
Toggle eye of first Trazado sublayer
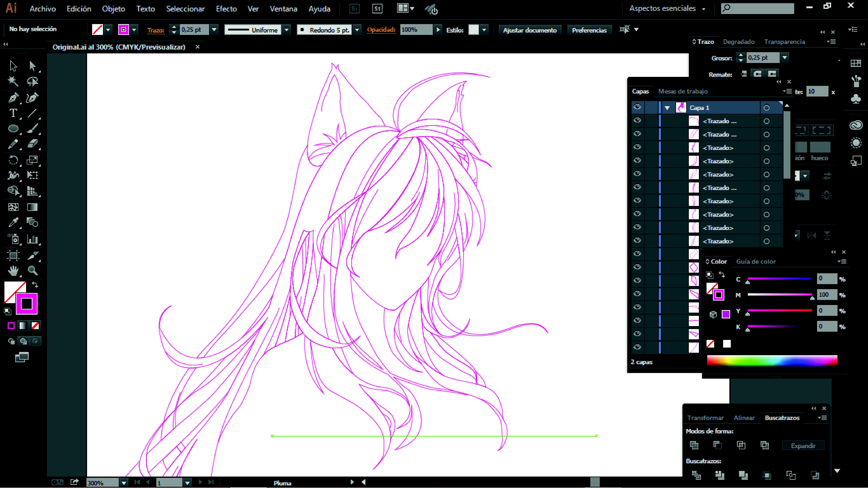point(637,120)
